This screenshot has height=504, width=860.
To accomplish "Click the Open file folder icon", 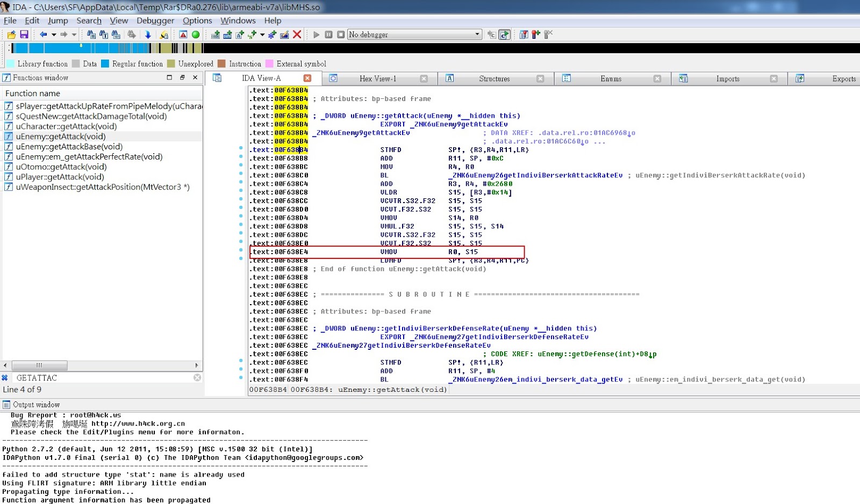I will [x=11, y=34].
